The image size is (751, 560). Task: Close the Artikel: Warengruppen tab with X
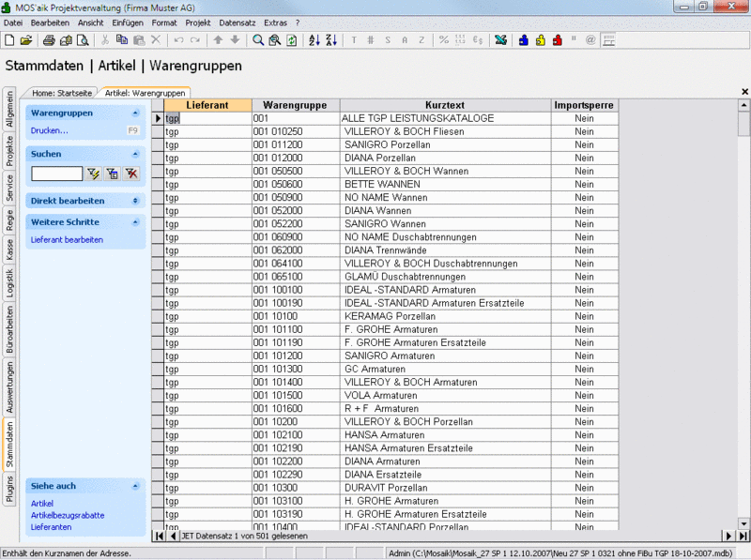[744, 91]
